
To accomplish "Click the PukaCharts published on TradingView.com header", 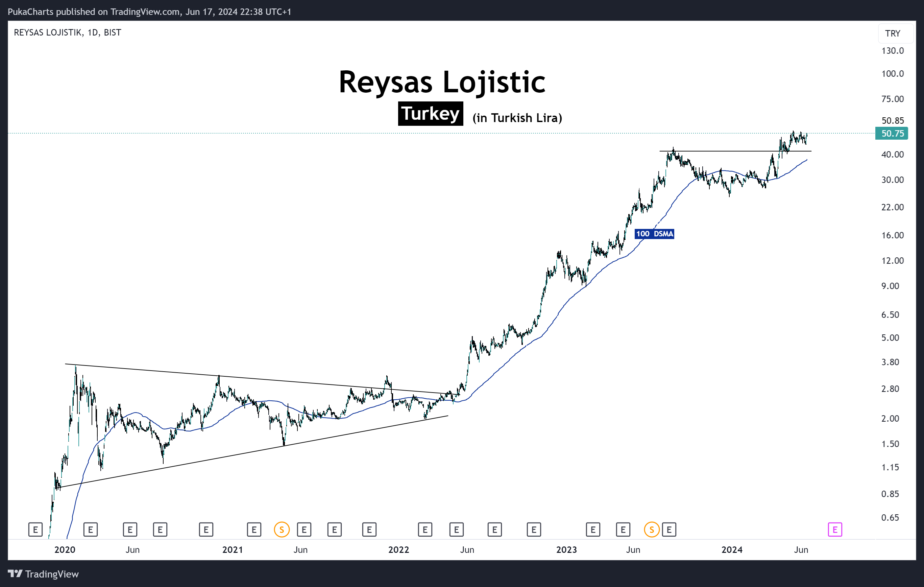I will click(149, 12).
